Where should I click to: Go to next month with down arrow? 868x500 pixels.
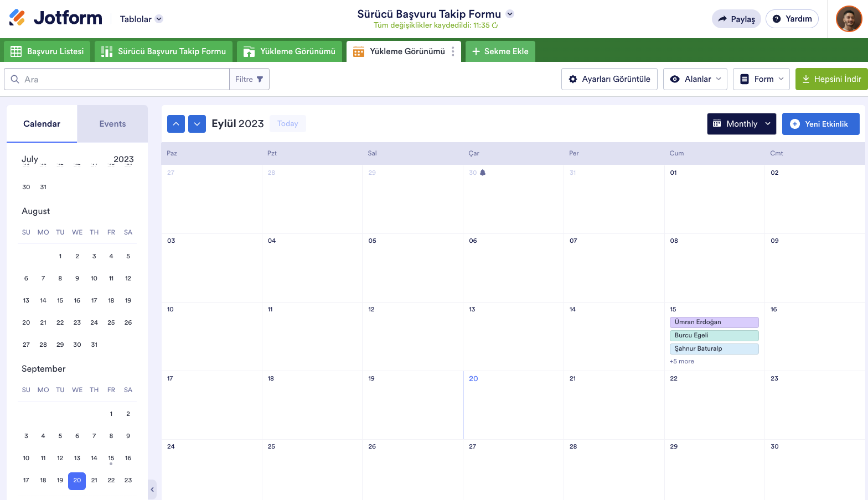(x=197, y=124)
